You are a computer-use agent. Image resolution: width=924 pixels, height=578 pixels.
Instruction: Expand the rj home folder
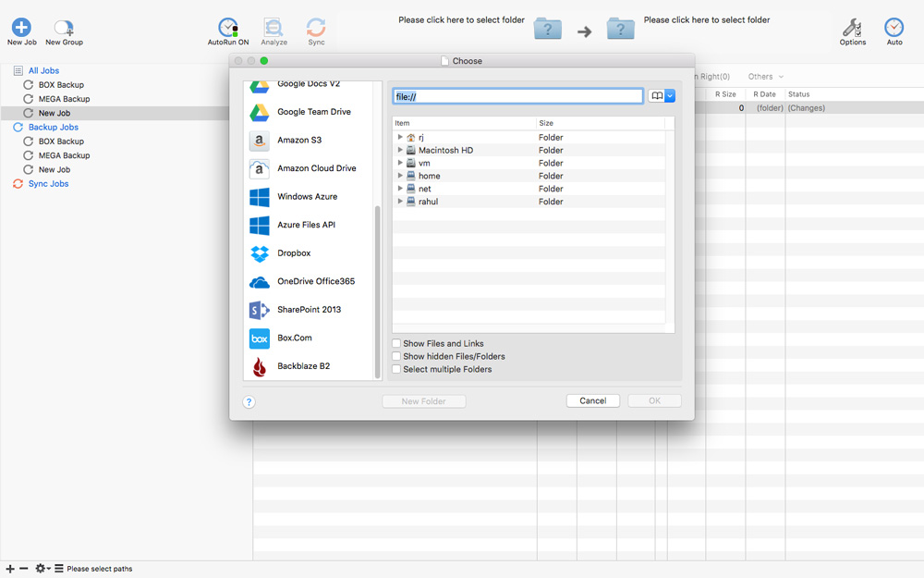point(400,137)
